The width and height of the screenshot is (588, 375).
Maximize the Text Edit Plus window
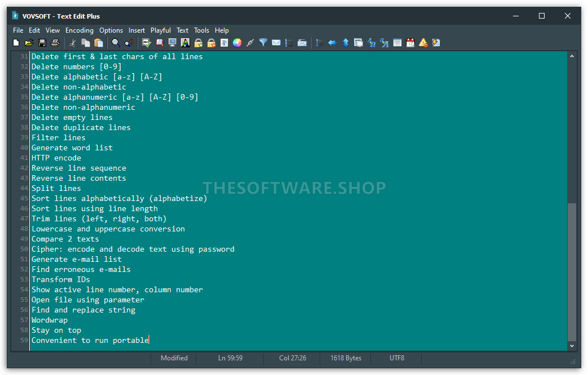[542, 16]
